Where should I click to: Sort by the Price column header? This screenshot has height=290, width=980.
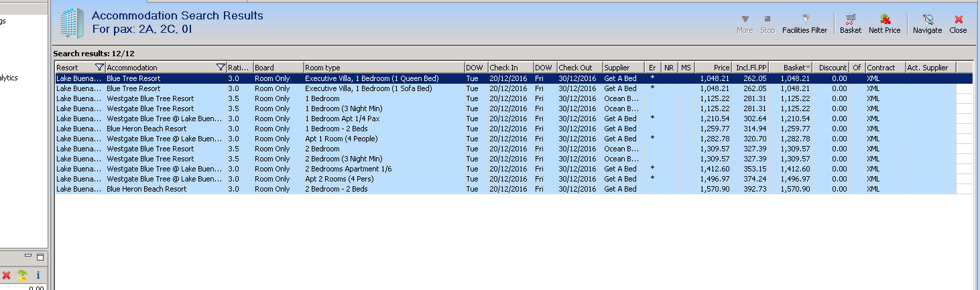[x=713, y=68]
